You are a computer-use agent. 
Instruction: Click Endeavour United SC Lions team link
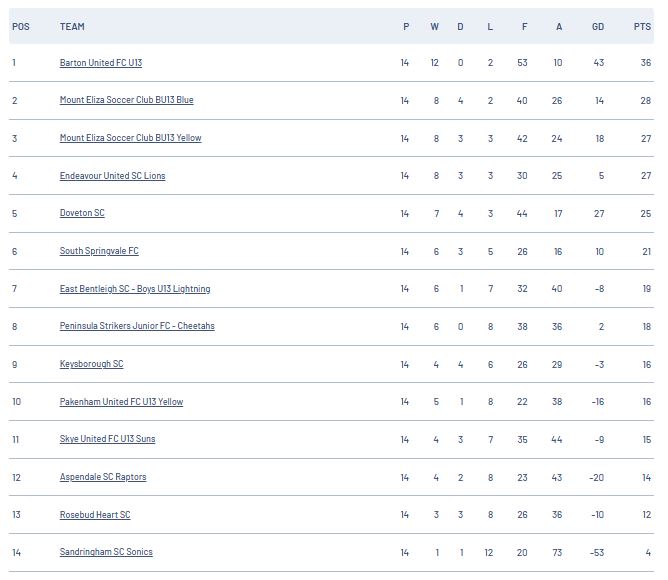tap(112, 176)
